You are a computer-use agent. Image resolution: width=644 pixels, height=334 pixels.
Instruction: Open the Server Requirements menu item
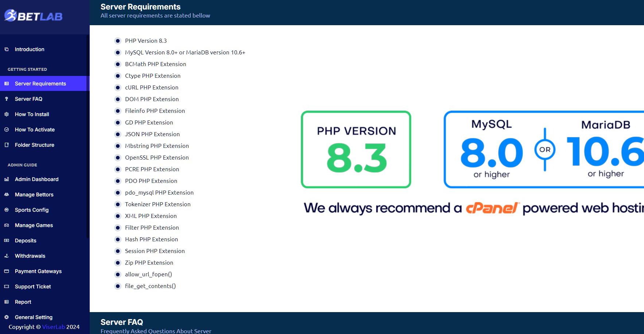pos(40,84)
